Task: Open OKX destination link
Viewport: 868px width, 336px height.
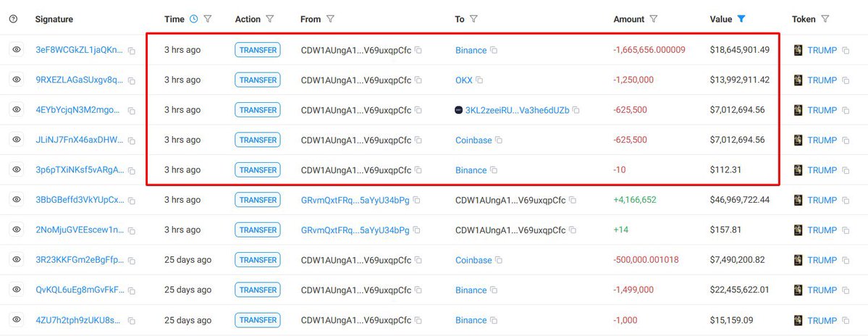Action: pyautogui.click(x=464, y=80)
